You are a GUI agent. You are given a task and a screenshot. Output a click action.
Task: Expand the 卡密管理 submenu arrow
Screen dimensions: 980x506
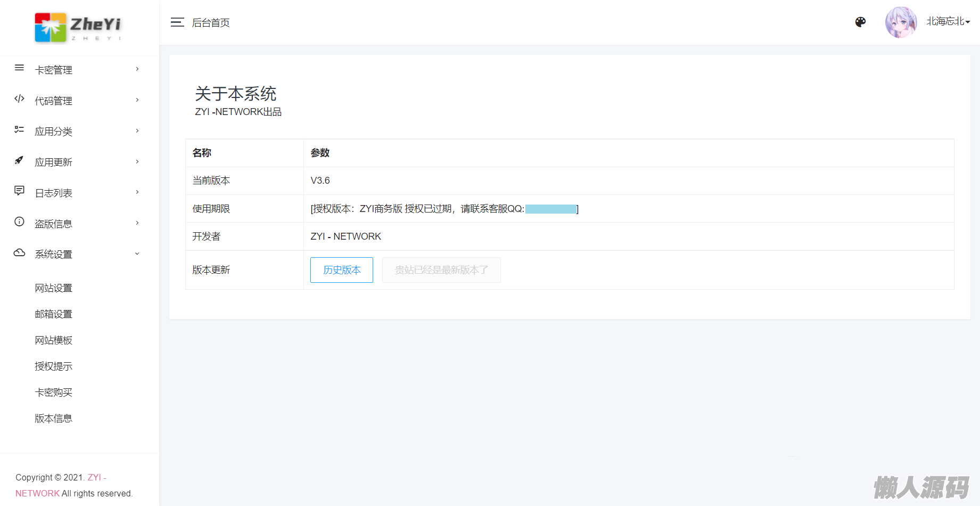click(137, 69)
